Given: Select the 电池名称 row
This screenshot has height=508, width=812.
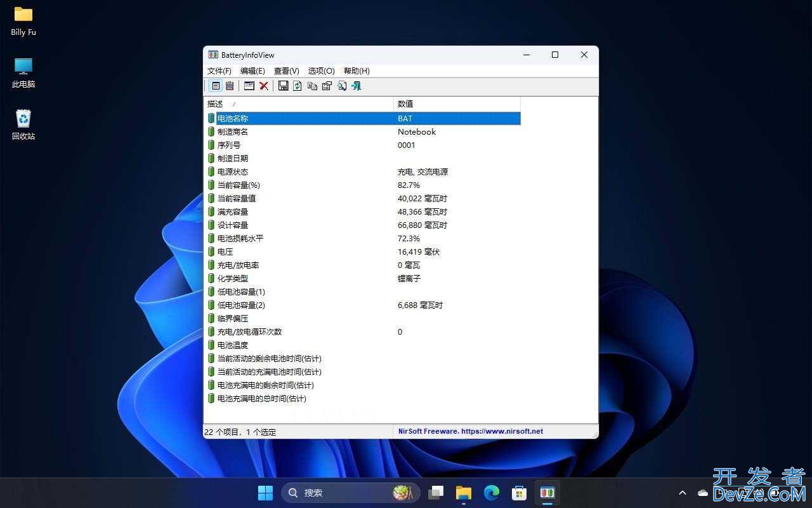Looking at the screenshot, I should 364,118.
